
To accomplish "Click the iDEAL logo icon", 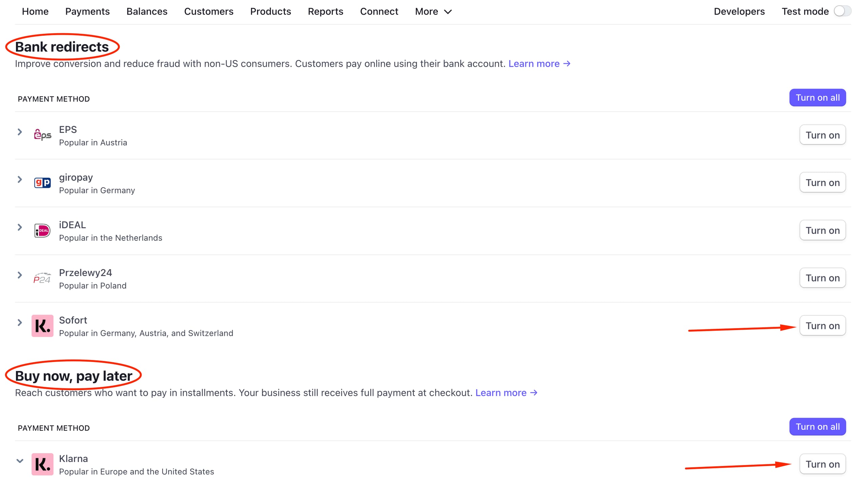I will point(42,230).
